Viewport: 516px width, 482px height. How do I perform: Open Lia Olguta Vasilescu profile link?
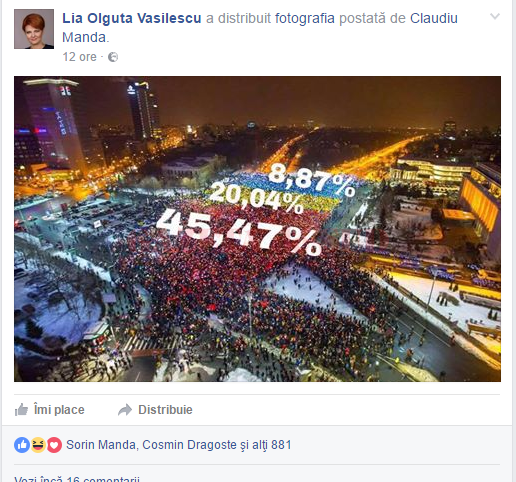coord(132,18)
